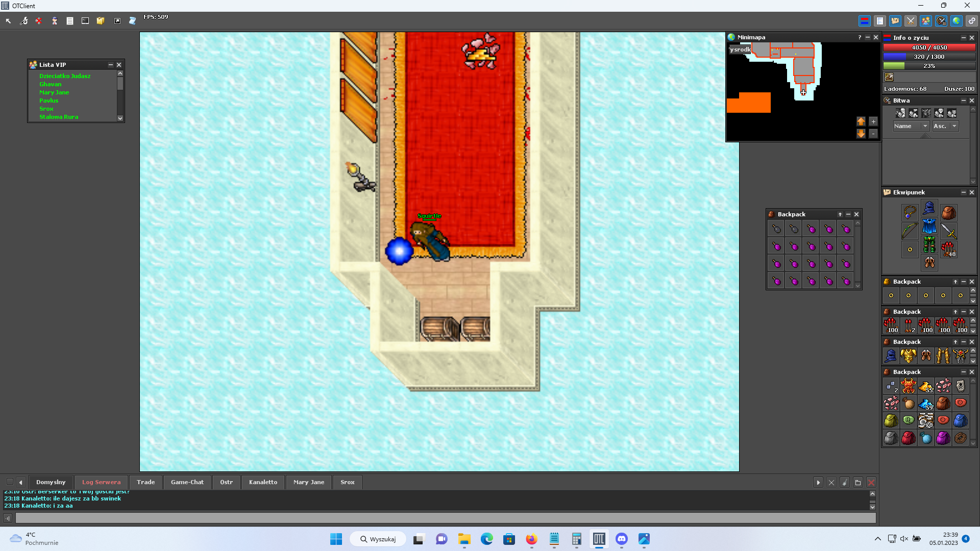Select the blue hat in Ekwipunek

tap(929, 208)
